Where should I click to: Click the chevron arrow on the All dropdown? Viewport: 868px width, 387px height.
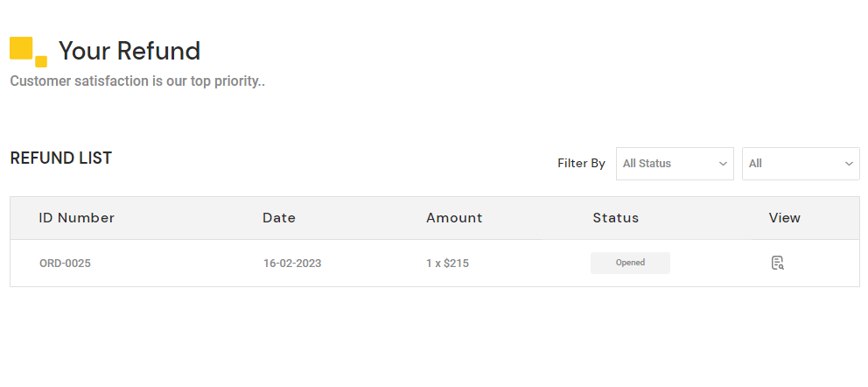(849, 164)
